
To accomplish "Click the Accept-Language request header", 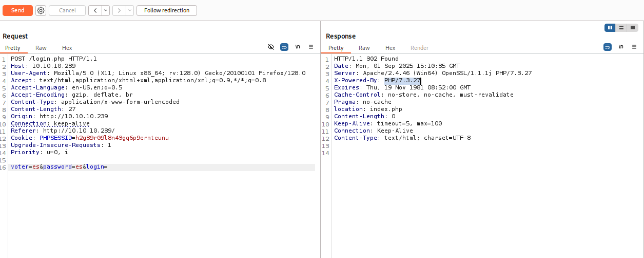I will [x=67, y=87].
